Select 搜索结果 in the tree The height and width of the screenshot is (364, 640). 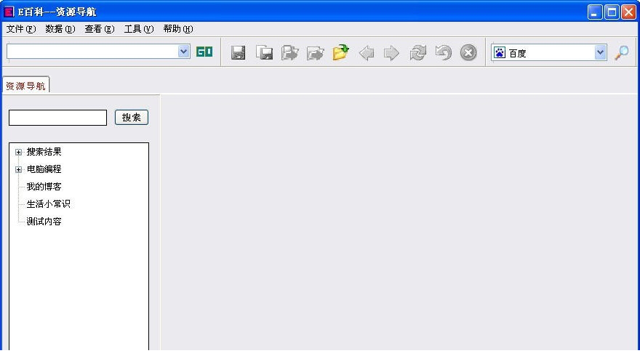(44, 152)
